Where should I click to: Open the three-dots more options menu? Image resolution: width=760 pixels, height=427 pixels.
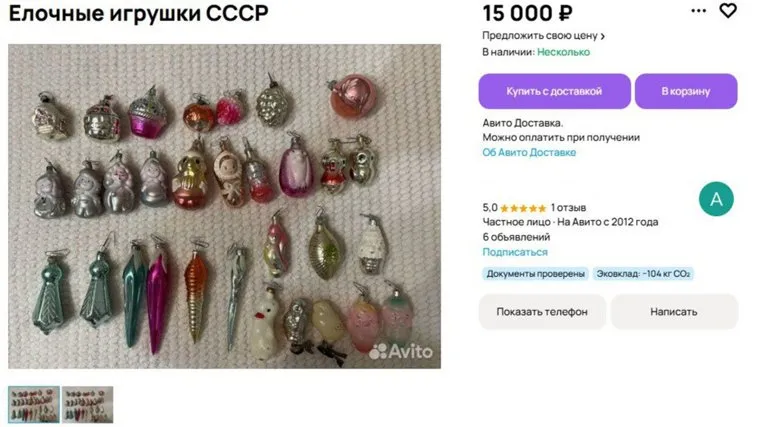698,11
